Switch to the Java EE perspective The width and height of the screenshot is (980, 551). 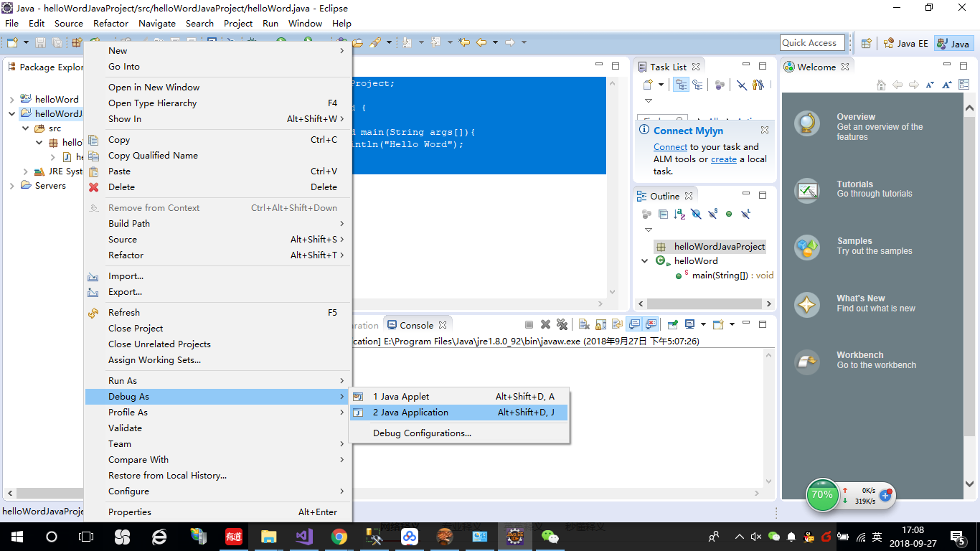click(x=905, y=43)
